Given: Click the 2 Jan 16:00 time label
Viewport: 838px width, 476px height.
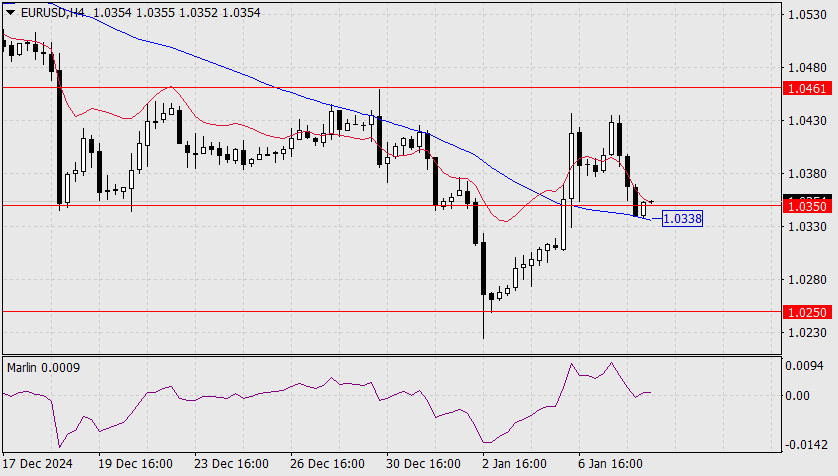Looking at the screenshot, I should (514, 464).
